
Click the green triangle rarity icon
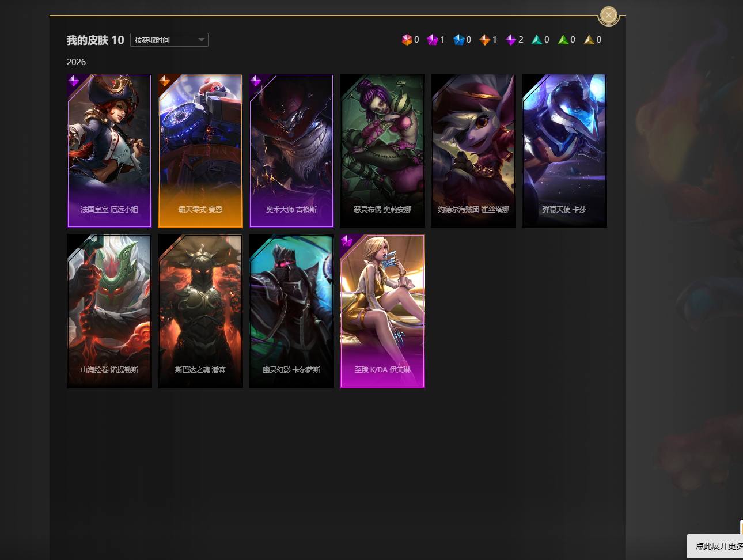563,40
